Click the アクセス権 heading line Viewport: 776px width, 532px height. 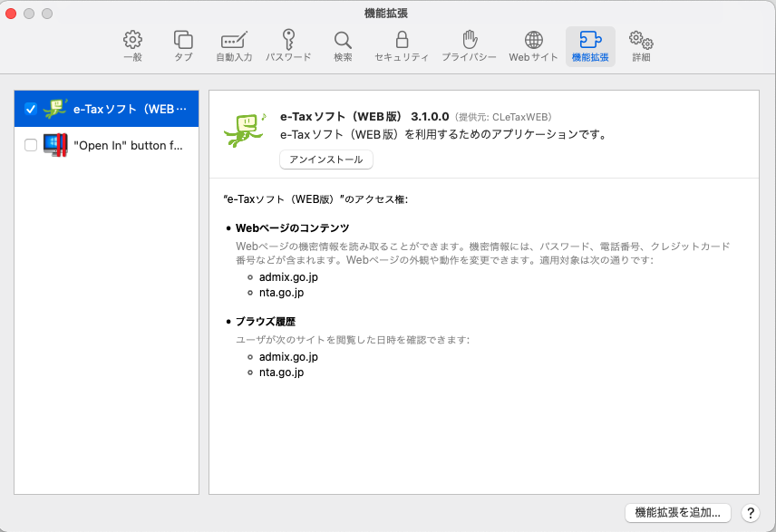pos(315,199)
